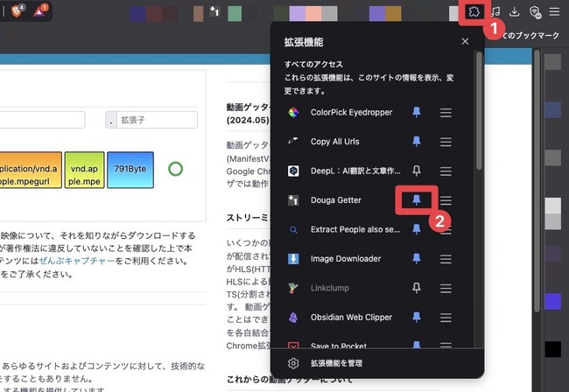Open more options for ColorPick Eyedropper

click(x=446, y=112)
